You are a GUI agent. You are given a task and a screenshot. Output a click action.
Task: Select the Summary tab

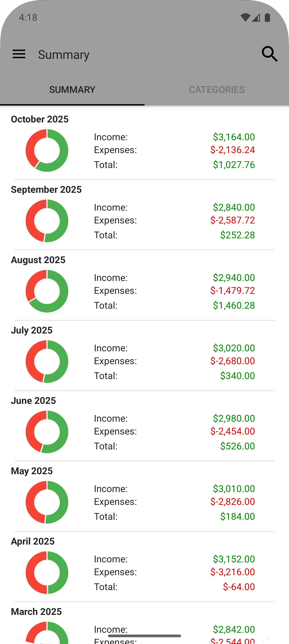tap(72, 90)
